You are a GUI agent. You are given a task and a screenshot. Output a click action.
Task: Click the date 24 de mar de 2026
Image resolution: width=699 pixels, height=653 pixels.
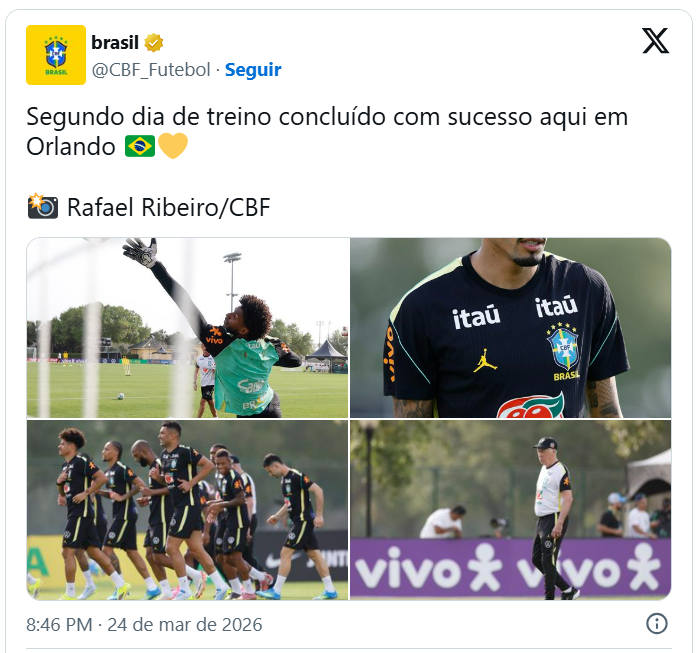coord(185,625)
